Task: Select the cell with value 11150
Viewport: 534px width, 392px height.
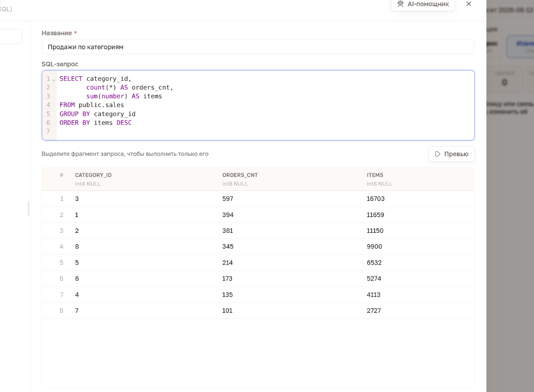Action: (x=375, y=231)
